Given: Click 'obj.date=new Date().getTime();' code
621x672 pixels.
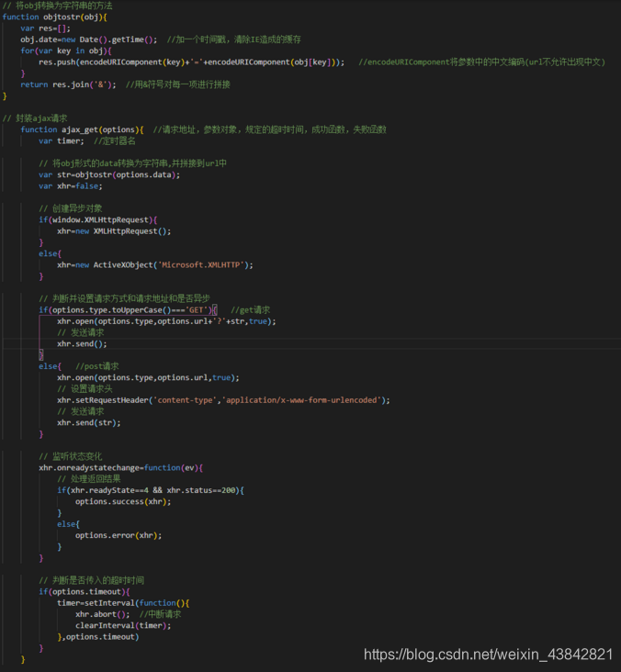Looking at the screenshot, I should click(x=89, y=39).
